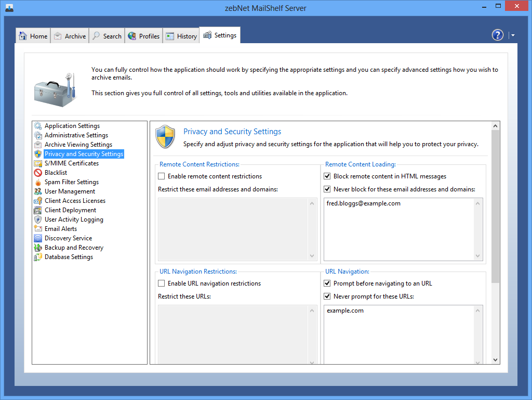Click the Discovery Service icon
Viewport: 532px width, 400px height.
pos(38,238)
